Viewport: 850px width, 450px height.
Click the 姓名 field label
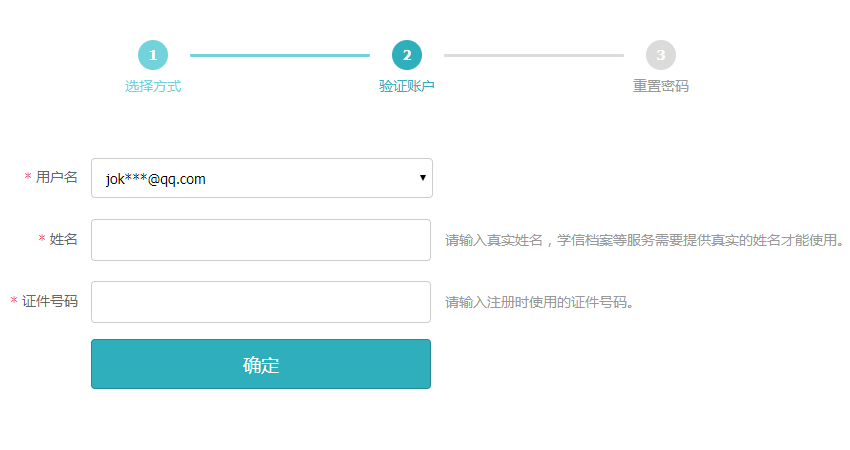click(64, 240)
